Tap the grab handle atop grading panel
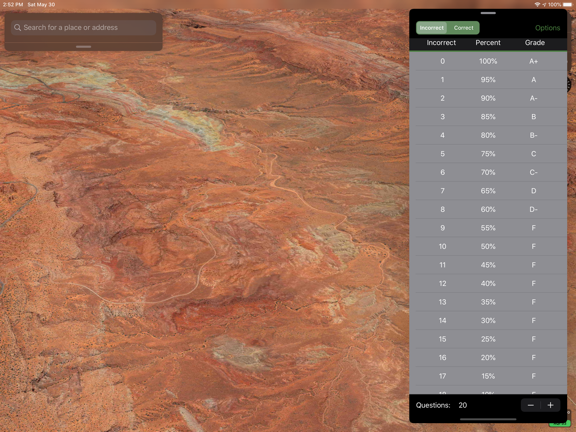This screenshot has width=576, height=432. (x=488, y=13)
